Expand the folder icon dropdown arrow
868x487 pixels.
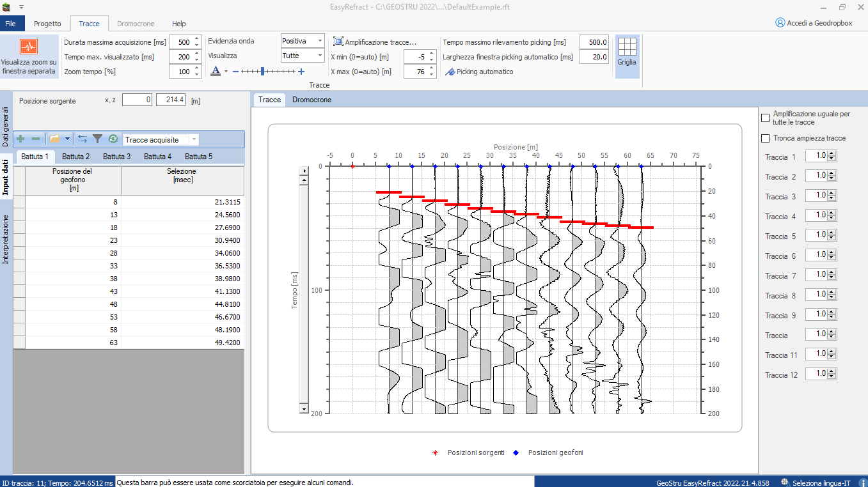(x=67, y=139)
